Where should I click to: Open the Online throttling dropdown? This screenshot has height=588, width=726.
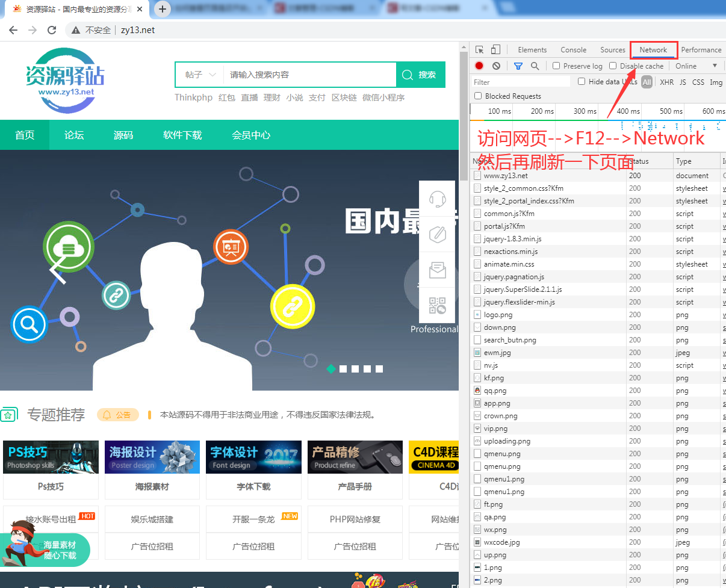click(697, 66)
